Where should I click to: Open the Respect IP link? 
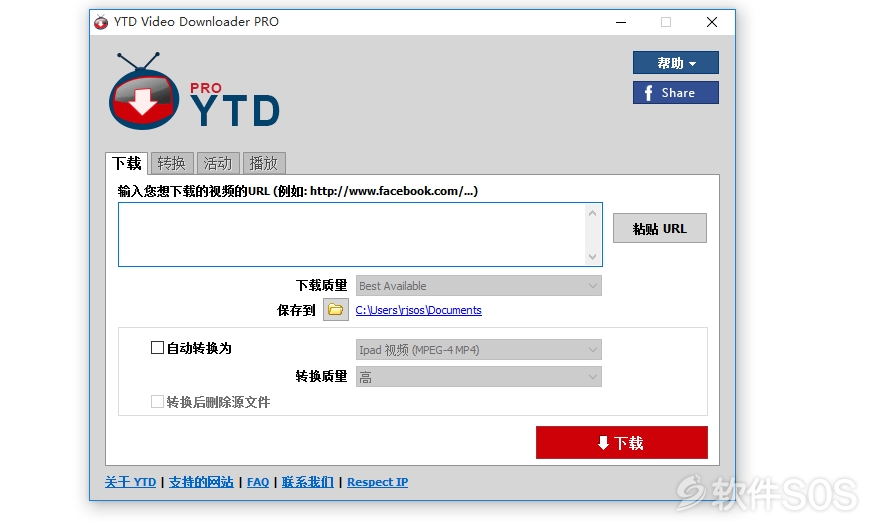pyautogui.click(x=378, y=482)
